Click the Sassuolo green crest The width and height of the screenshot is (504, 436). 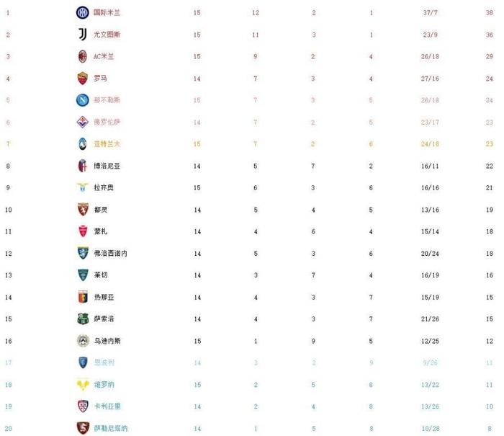[83, 319]
